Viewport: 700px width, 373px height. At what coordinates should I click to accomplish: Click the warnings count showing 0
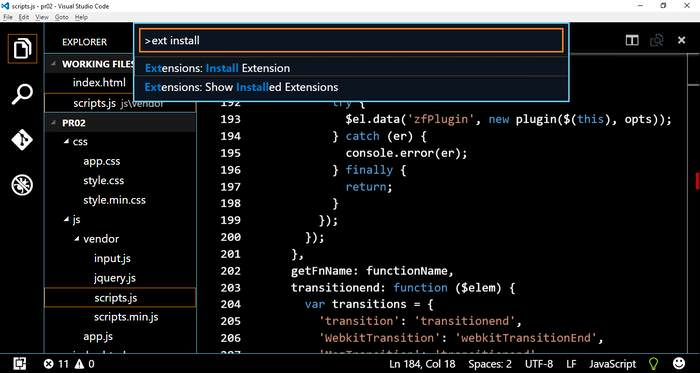(x=85, y=364)
